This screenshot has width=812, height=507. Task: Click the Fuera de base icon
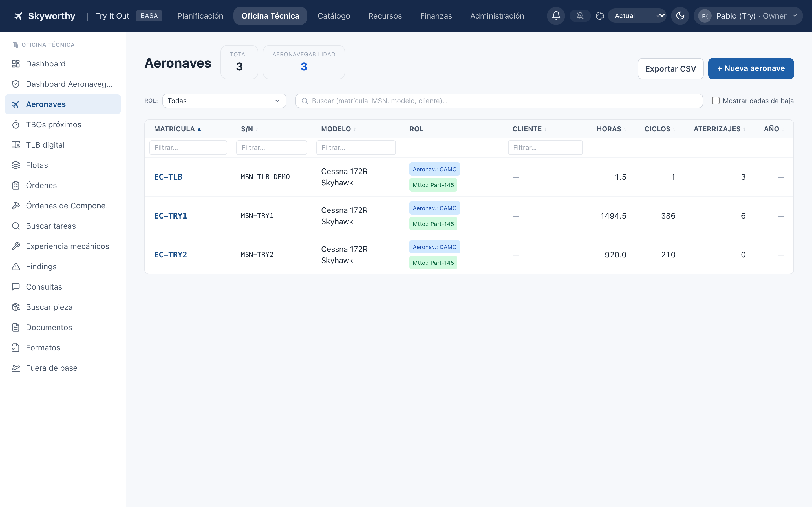[16, 368]
